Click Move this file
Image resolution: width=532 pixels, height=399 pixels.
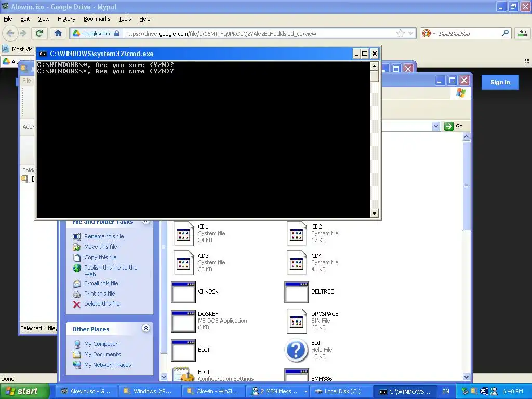(100, 247)
